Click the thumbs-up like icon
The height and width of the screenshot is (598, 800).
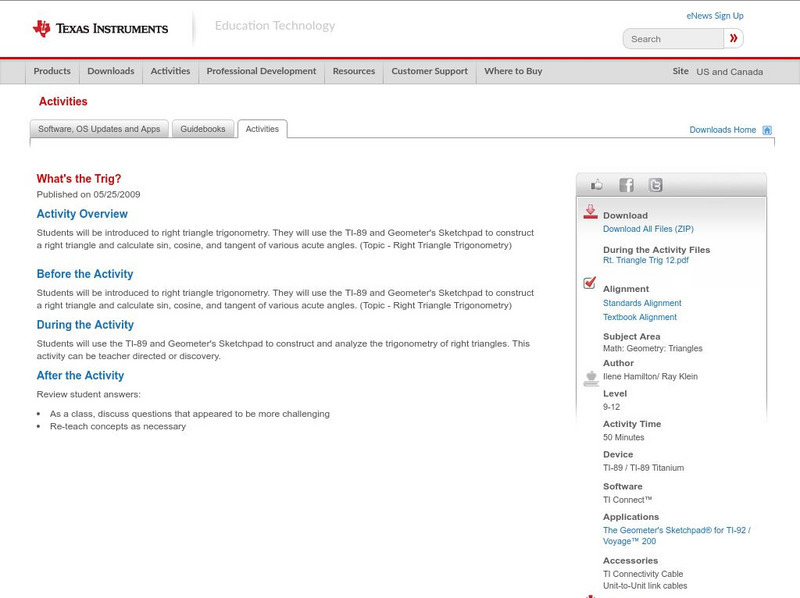(x=597, y=185)
